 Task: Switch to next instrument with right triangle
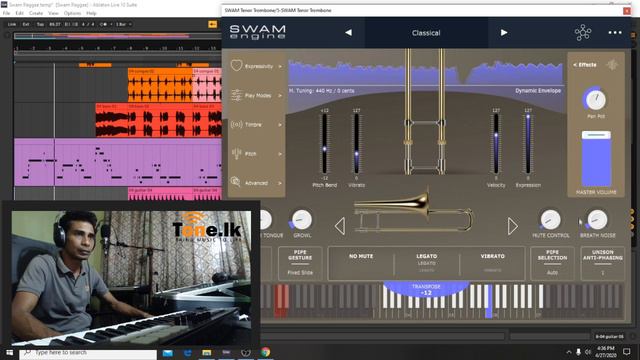click(x=513, y=226)
